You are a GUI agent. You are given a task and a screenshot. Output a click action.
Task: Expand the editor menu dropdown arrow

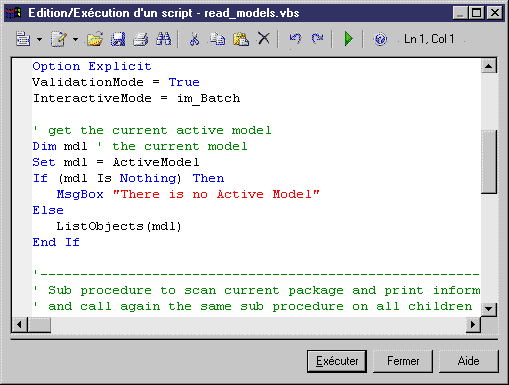click(40, 39)
